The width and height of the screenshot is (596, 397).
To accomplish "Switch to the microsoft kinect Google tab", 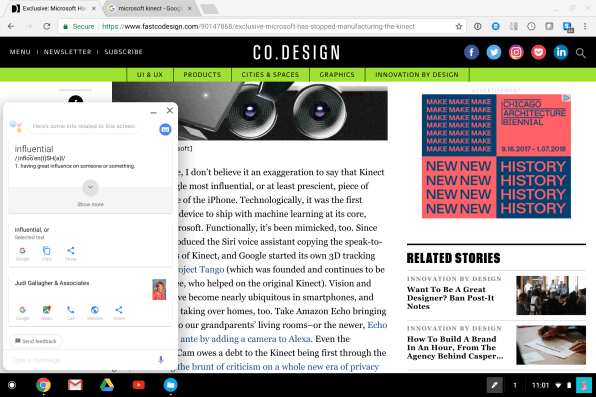I will [x=150, y=8].
